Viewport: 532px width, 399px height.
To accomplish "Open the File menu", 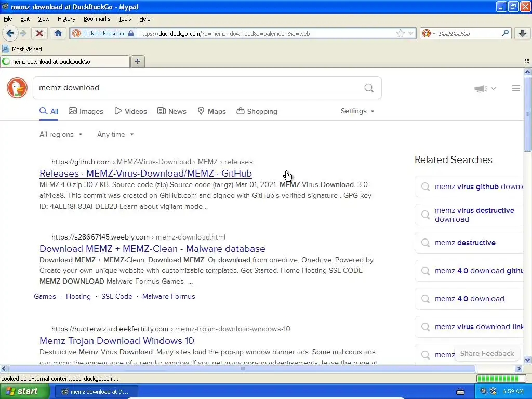I will point(8,19).
